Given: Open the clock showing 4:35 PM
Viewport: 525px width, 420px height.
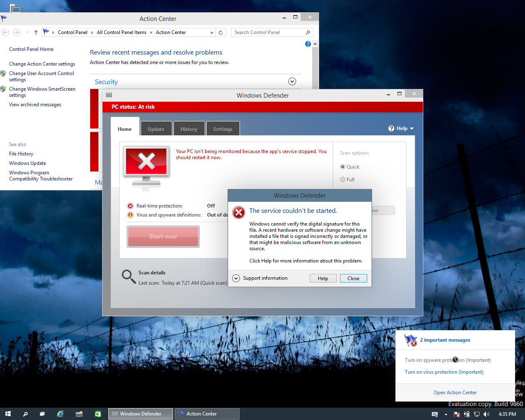Looking at the screenshot, I should tap(507, 414).
